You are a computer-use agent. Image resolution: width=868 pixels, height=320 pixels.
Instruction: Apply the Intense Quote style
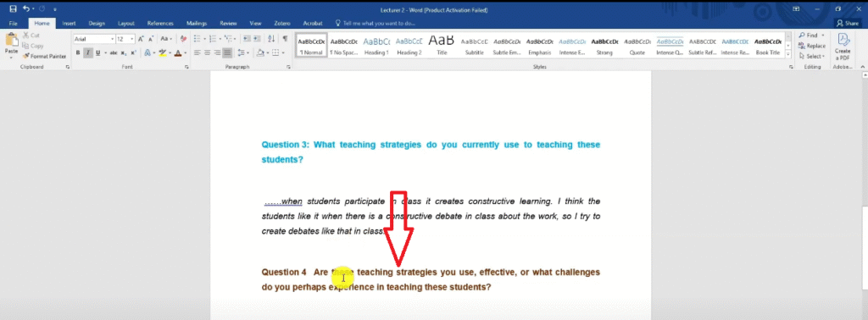pos(670,46)
